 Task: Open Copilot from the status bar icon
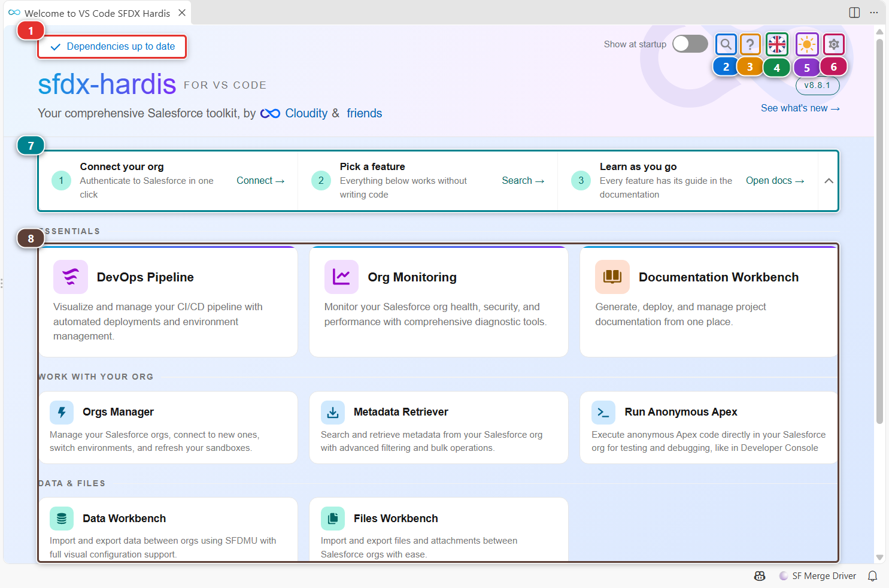[760, 576]
